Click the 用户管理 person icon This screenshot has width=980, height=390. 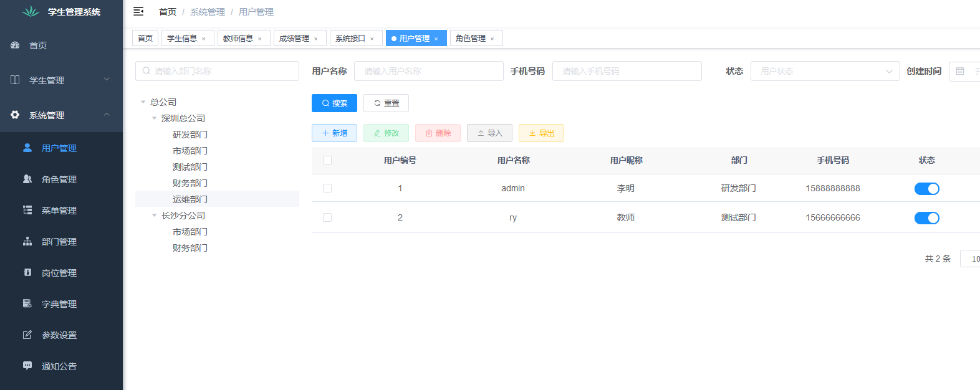(27, 148)
